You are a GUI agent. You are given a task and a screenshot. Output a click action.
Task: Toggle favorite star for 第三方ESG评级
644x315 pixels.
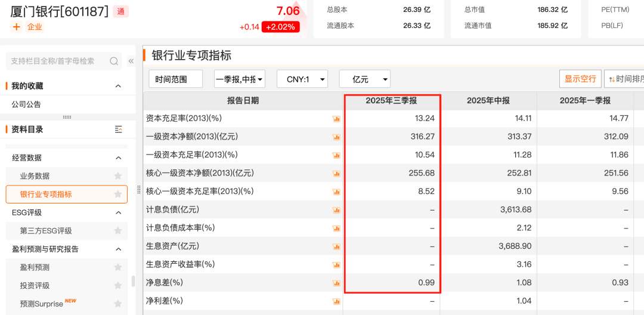point(118,231)
